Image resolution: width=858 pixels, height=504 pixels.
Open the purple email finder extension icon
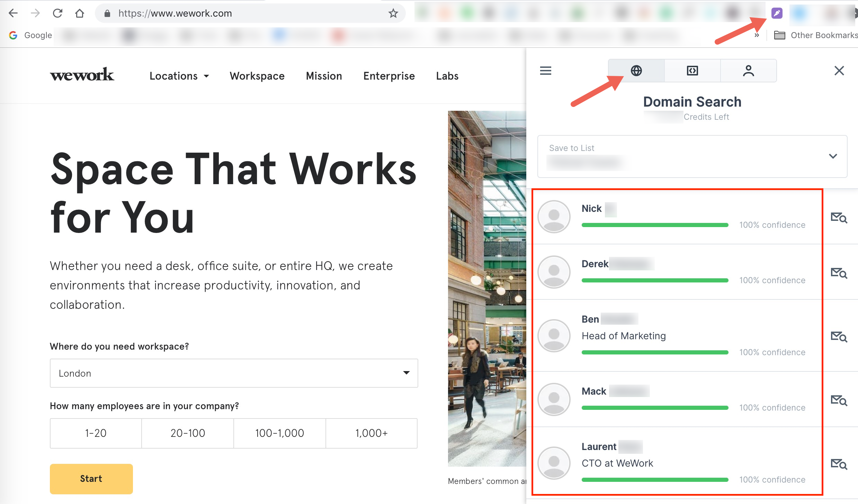(x=777, y=13)
